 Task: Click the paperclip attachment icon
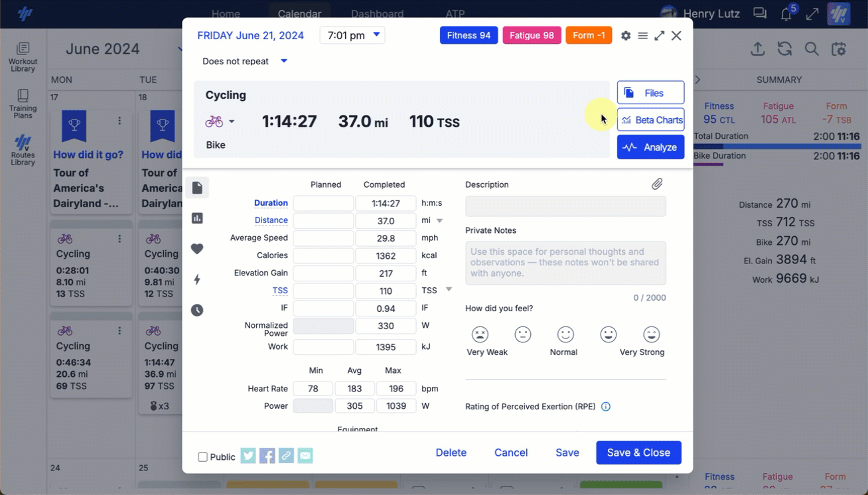coord(657,184)
